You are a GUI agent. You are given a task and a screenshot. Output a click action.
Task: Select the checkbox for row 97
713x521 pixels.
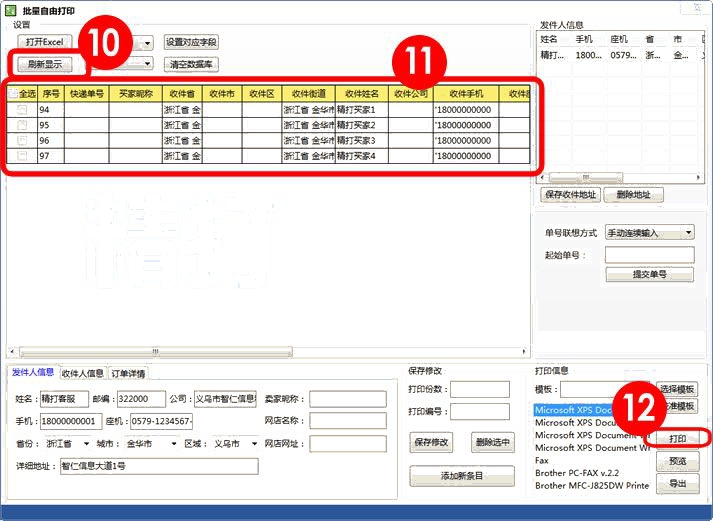coord(22,156)
